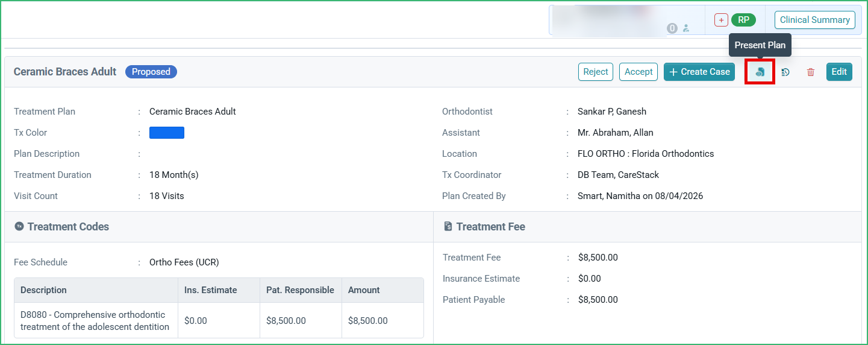This screenshot has height=345, width=868.
Task: Open the Clinical Summary
Action: click(x=815, y=20)
